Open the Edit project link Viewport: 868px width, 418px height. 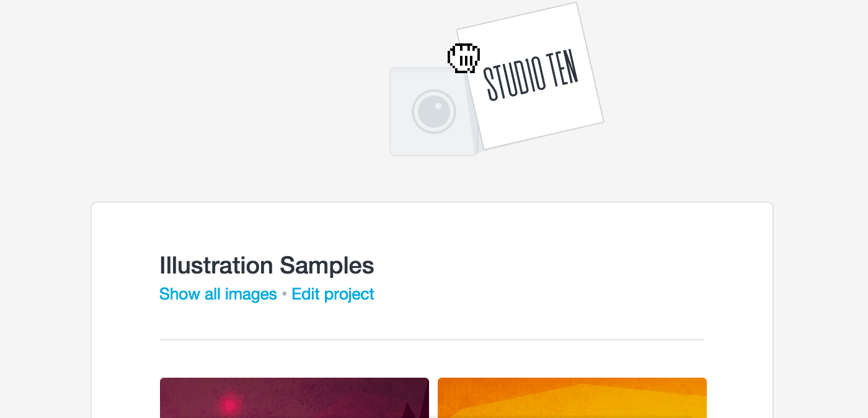point(333,294)
